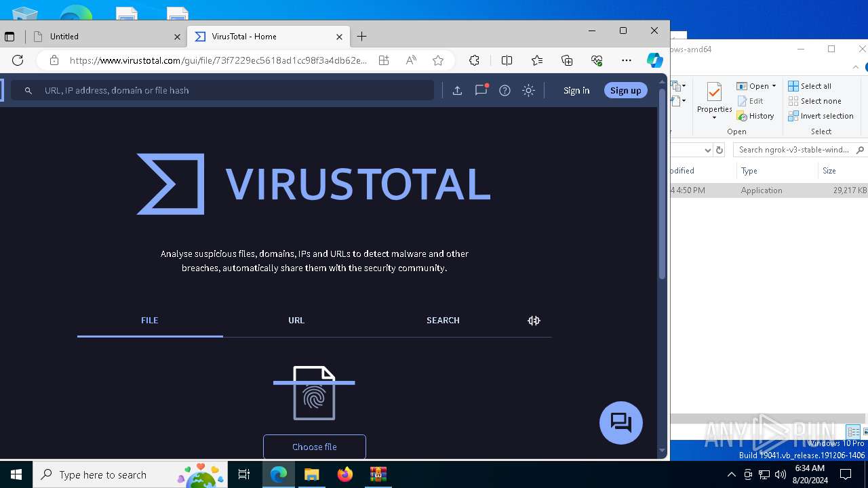Click Select all in Explorer ribbon
The width and height of the screenshot is (868, 488).
(810, 86)
